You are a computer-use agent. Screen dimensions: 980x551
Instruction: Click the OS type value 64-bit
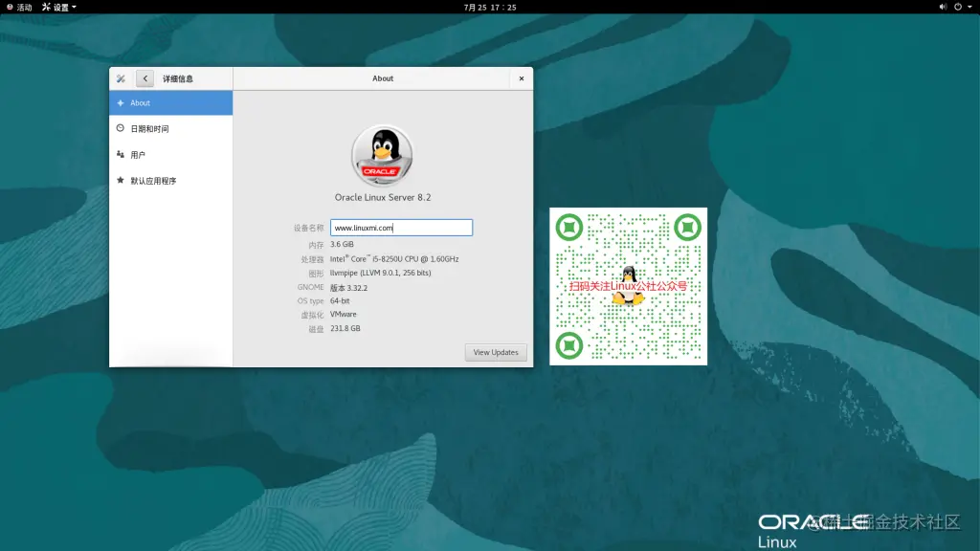[x=340, y=301]
